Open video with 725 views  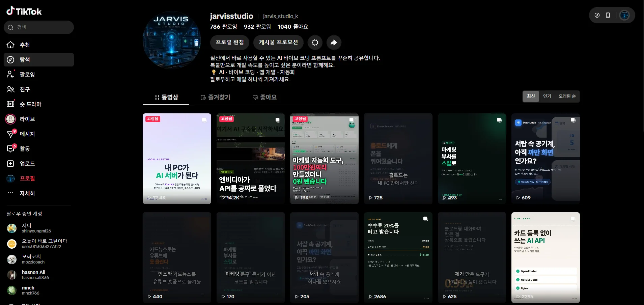398,159
